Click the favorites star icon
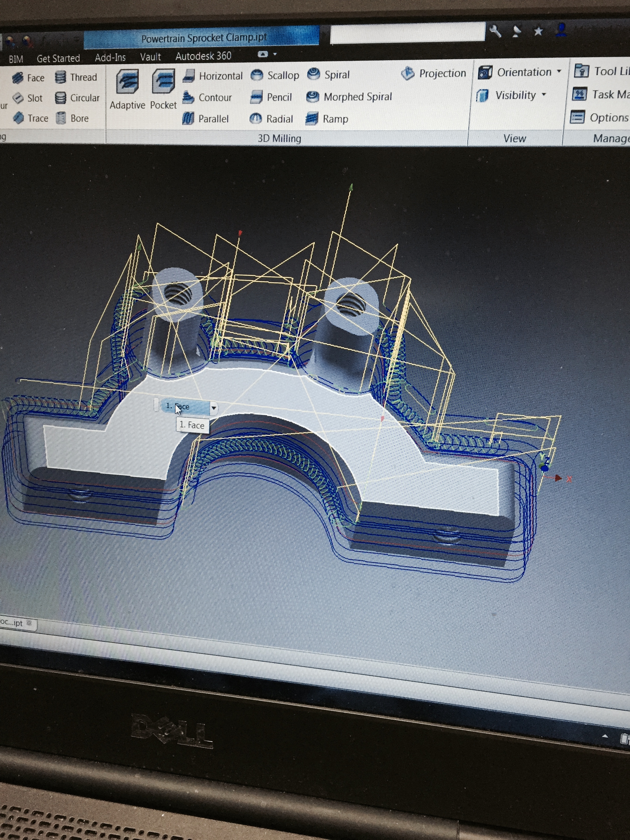The image size is (630, 840). coord(538,31)
